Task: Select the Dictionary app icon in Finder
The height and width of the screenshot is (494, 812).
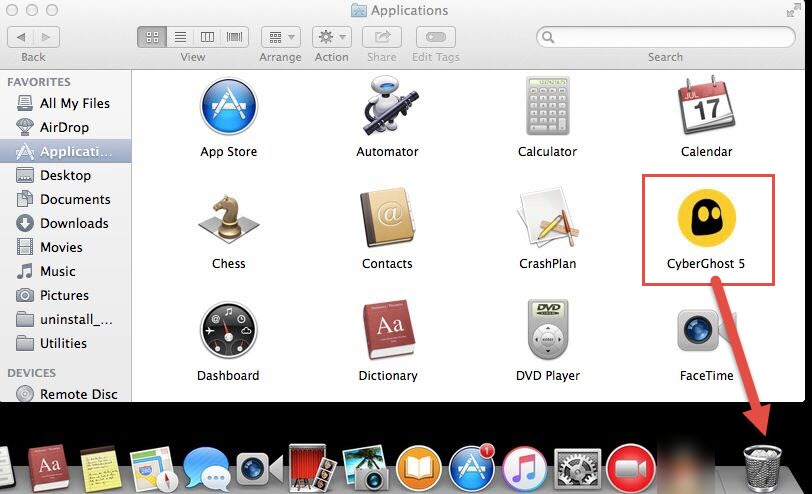Action: point(388,329)
